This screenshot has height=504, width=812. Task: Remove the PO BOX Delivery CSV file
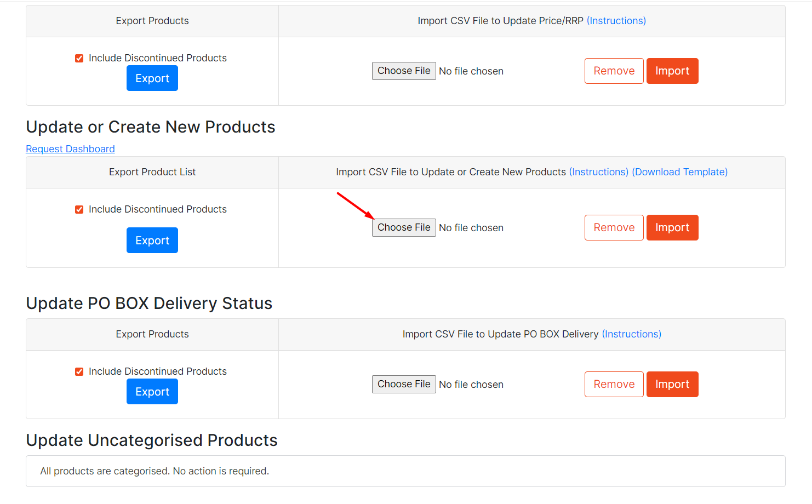[x=614, y=385]
